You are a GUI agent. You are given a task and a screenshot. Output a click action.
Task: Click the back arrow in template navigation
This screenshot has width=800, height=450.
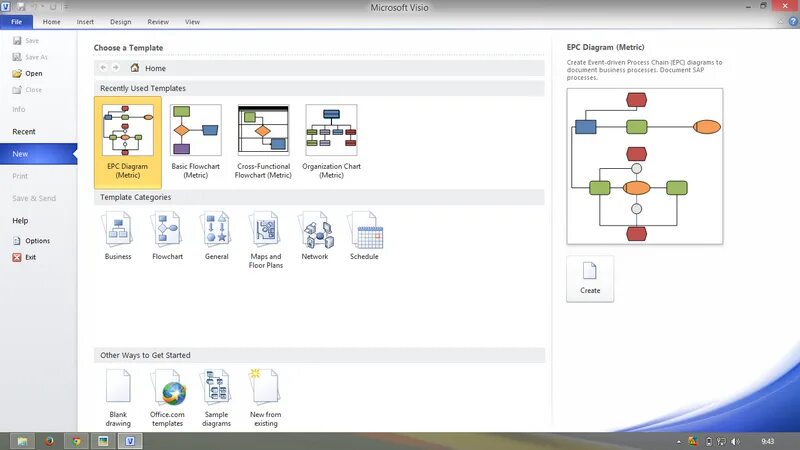coord(103,67)
